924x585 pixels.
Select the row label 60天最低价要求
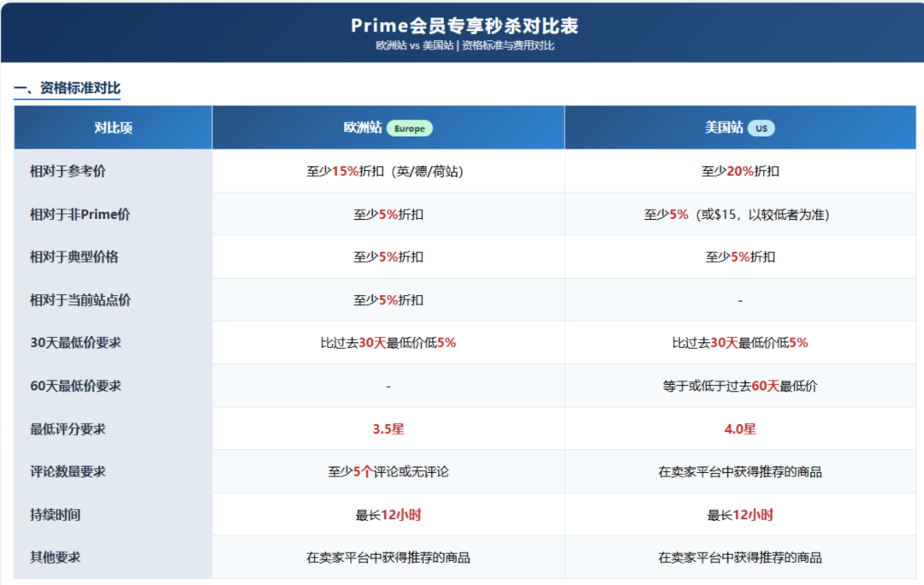pyautogui.click(x=75, y=386)
